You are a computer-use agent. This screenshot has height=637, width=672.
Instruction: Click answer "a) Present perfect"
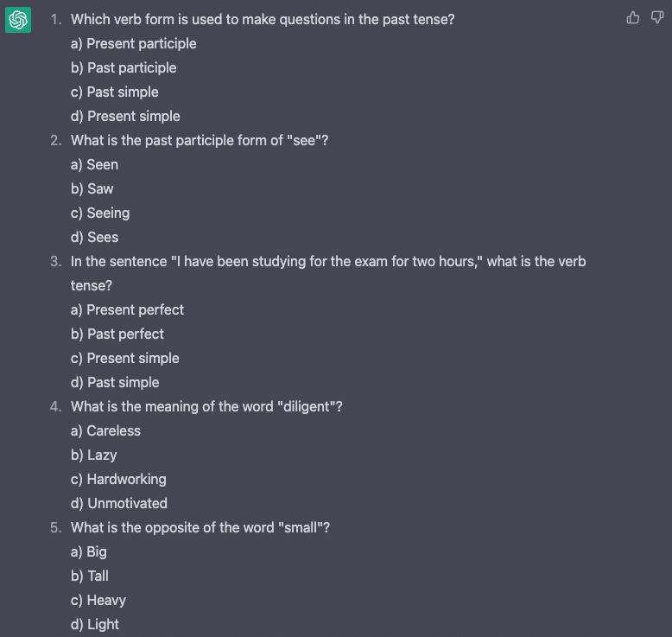click(x=127, y=309)
